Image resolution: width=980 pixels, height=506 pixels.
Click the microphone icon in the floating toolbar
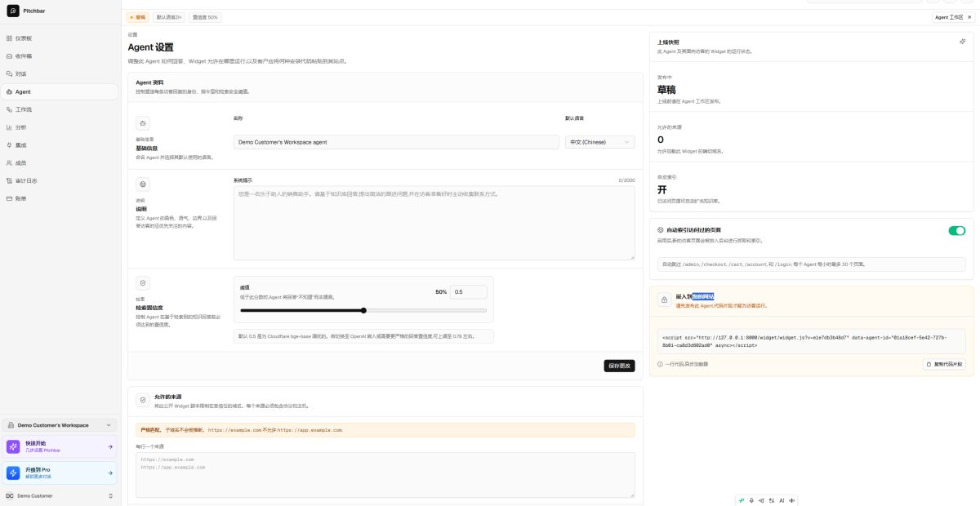[751, 500]
